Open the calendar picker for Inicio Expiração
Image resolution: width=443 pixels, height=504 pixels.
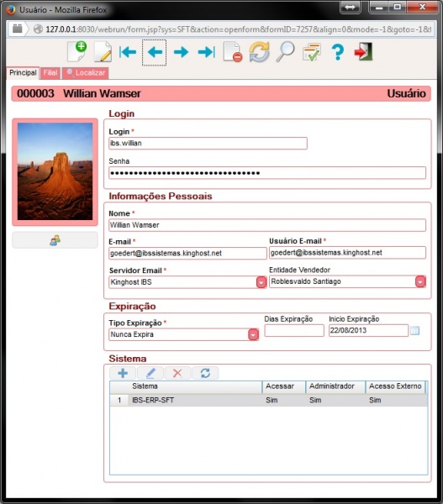pos(415,330)
